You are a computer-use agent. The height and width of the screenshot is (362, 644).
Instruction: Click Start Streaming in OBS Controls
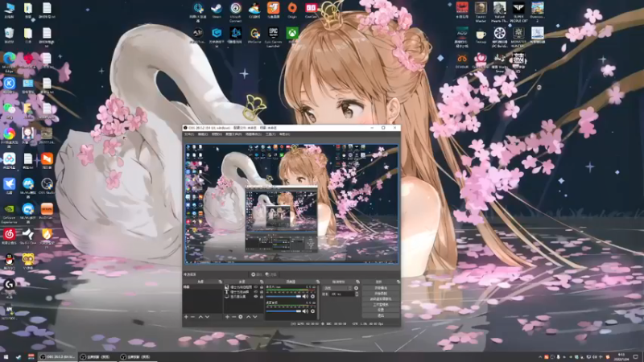click(x=381, y=288)
